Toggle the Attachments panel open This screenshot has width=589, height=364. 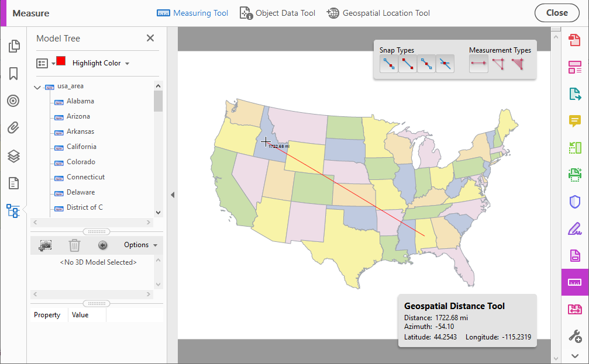tap(12, 128)
